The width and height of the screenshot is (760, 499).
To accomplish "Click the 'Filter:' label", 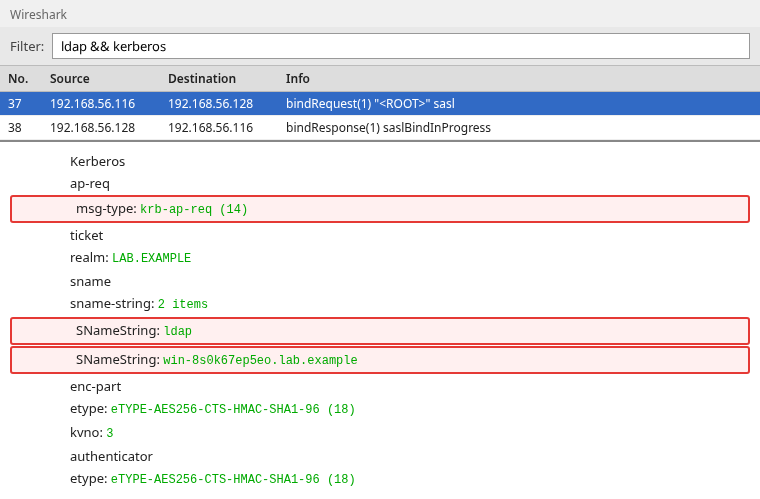I will click(27, 47).
